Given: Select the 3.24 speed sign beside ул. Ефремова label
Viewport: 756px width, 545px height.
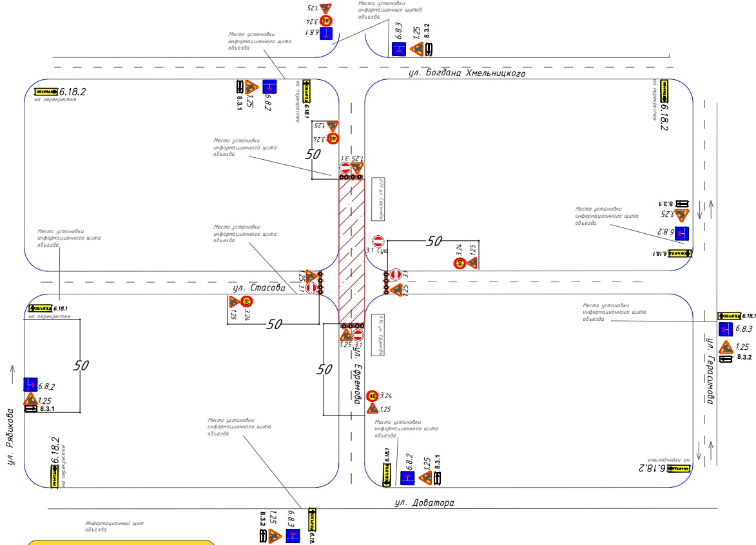Looking at the screenshot, I should pyautogui.click(x=372, y=396).
